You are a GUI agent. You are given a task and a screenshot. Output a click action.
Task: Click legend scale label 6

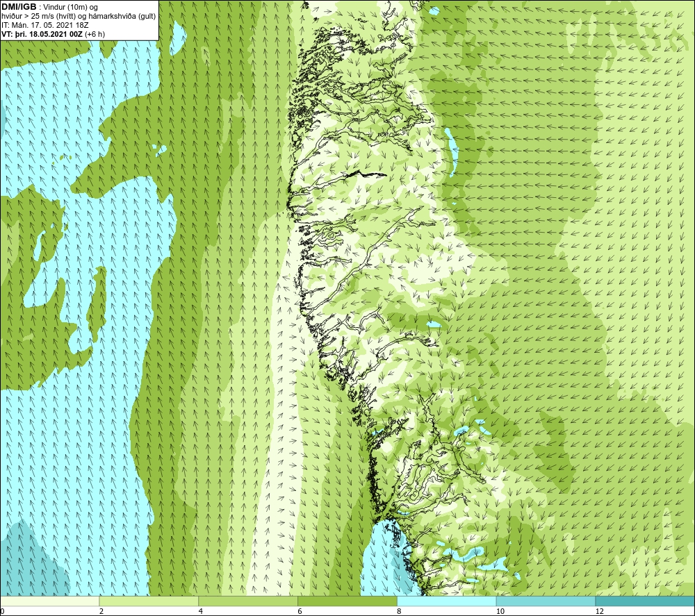tap(300, 611)
